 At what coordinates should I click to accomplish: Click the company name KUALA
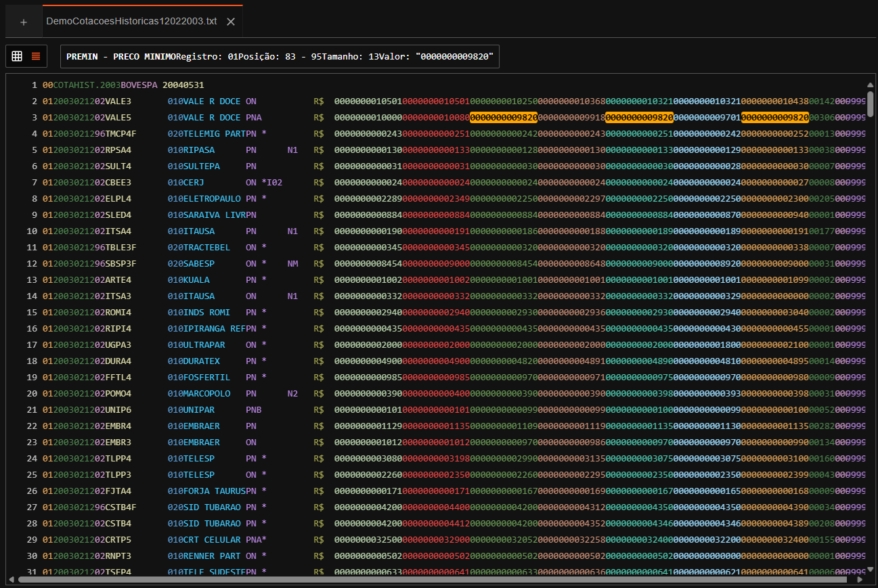coord(196,280)
